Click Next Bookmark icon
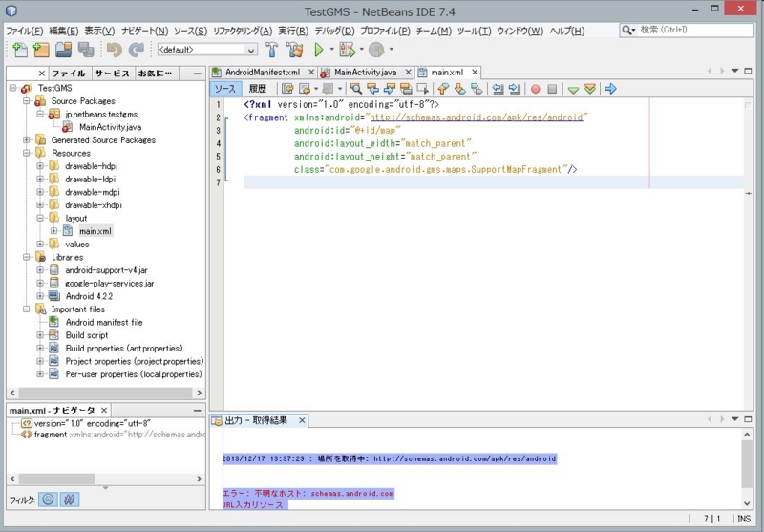The width and height of the screenshot is (764, 532). [x=459, y=89]
